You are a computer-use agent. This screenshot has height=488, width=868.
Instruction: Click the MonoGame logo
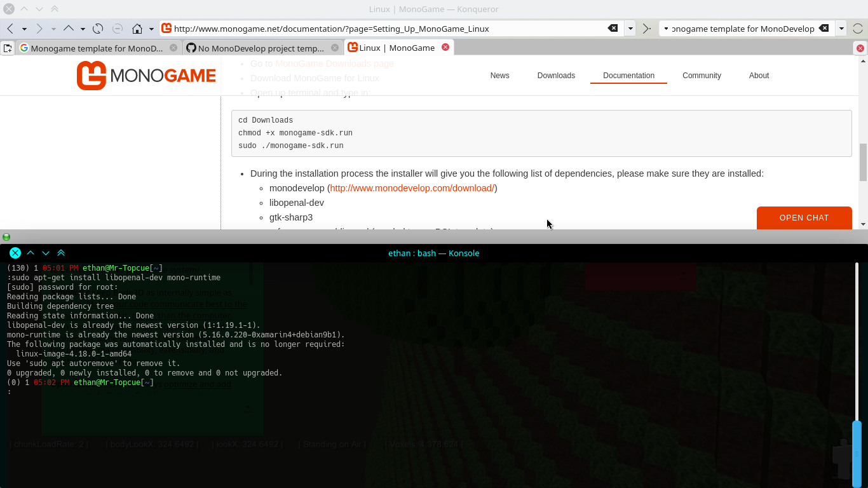[146, 76]
